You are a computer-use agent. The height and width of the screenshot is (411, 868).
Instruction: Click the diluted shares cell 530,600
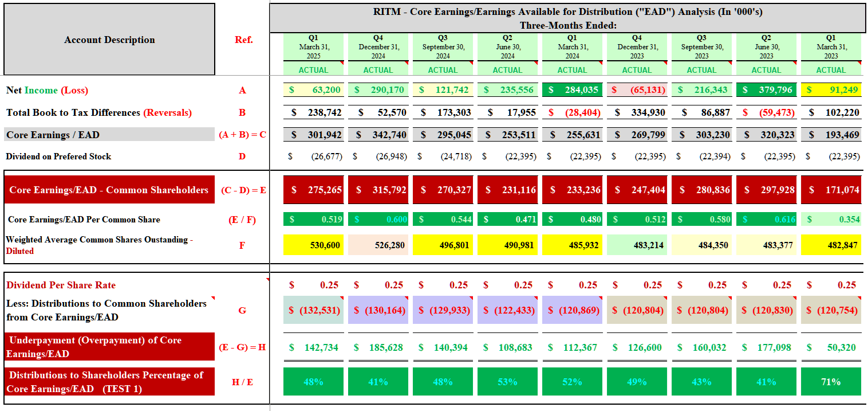(314, 245)
